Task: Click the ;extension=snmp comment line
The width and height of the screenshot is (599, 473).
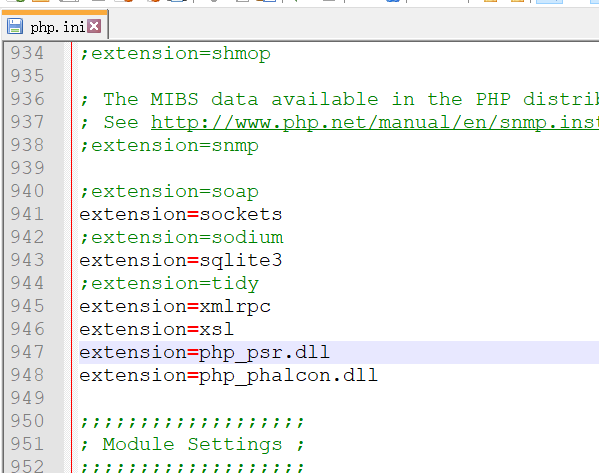Action: click(x=169, y=146)
